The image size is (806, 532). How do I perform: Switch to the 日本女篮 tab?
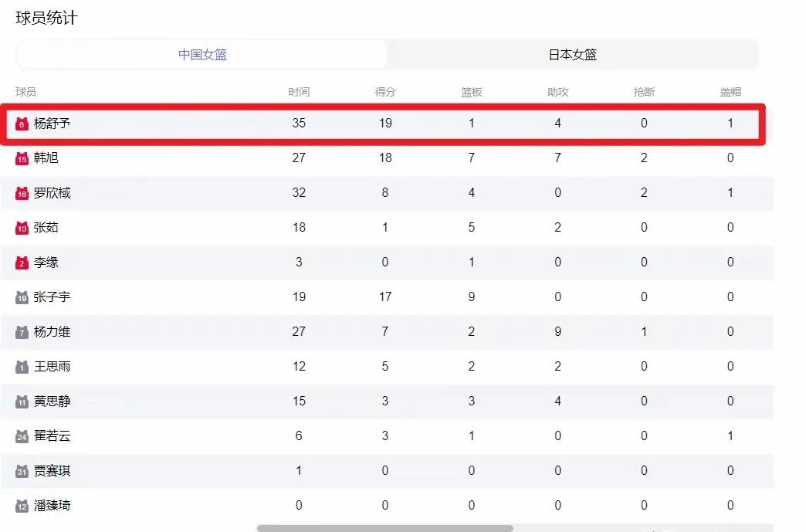click(x=572, y=55)
